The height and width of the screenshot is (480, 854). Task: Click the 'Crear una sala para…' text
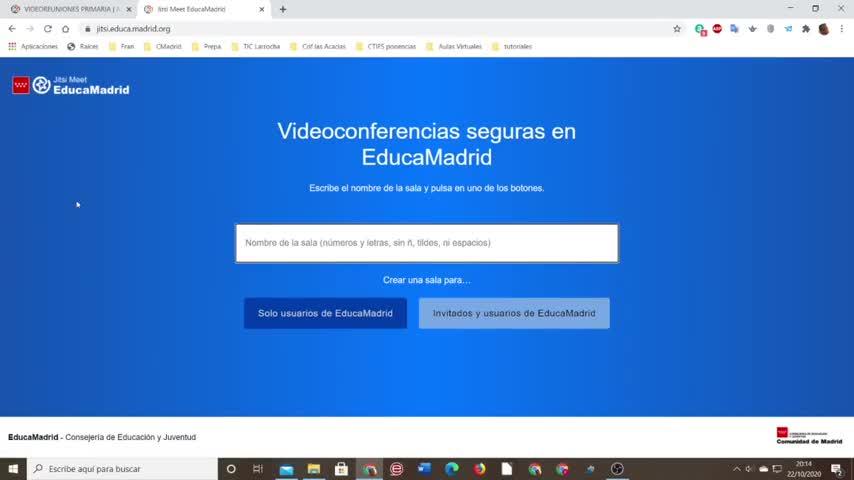click(x=426, y=280)
